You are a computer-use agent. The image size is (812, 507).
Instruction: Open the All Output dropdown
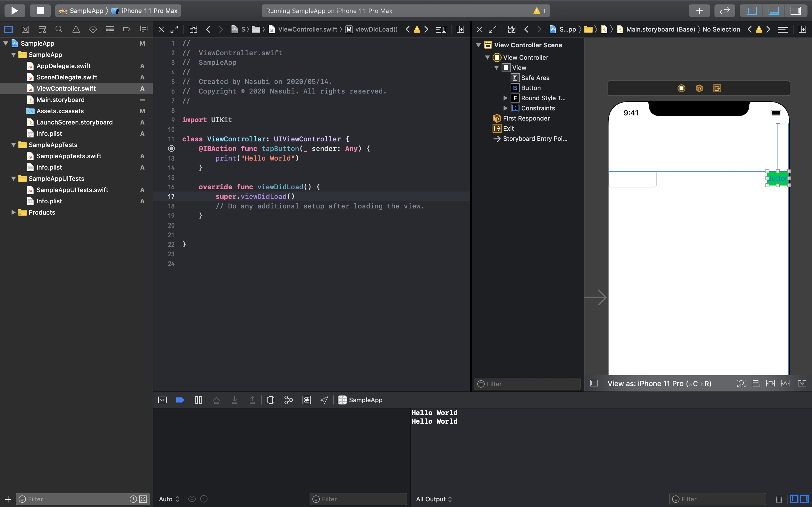(x=434, y=499)
